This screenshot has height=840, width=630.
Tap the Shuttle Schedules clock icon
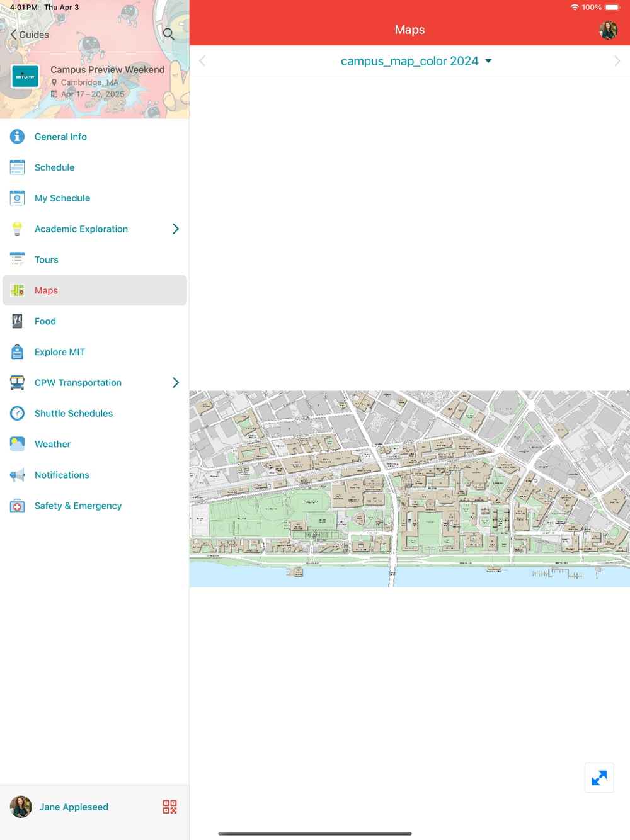17,414
